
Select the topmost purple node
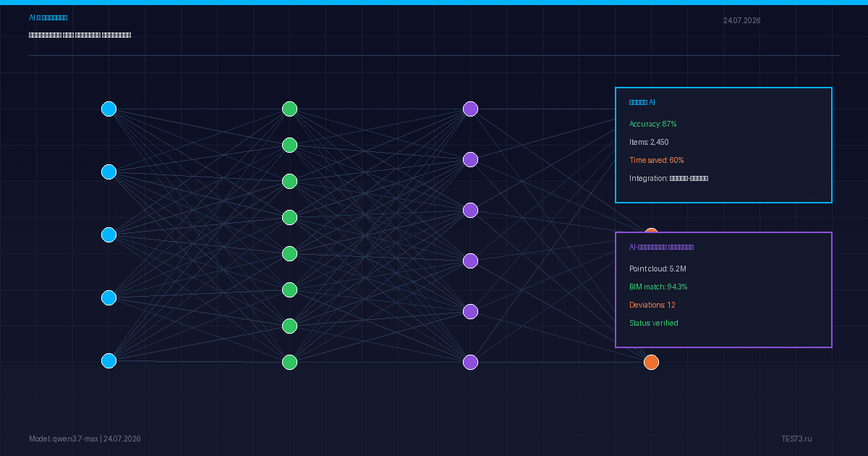pyautogui.click(x=470, y=109)
